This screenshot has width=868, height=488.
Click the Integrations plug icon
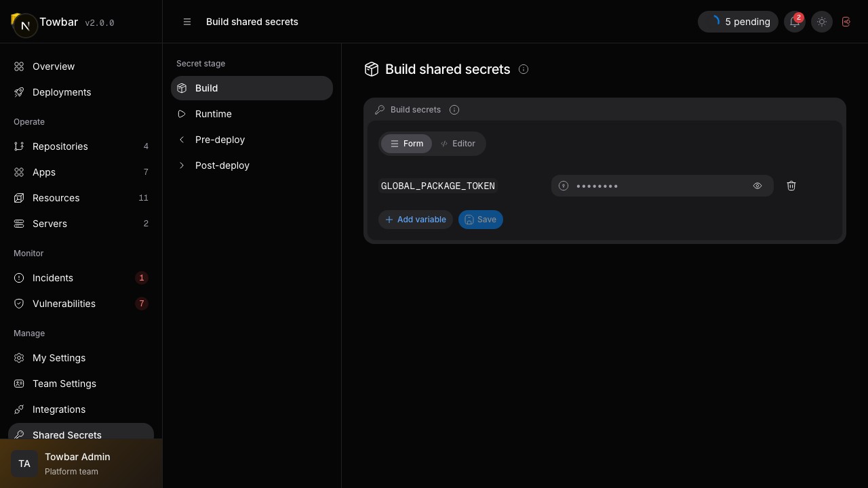click(x=19, y=409)
